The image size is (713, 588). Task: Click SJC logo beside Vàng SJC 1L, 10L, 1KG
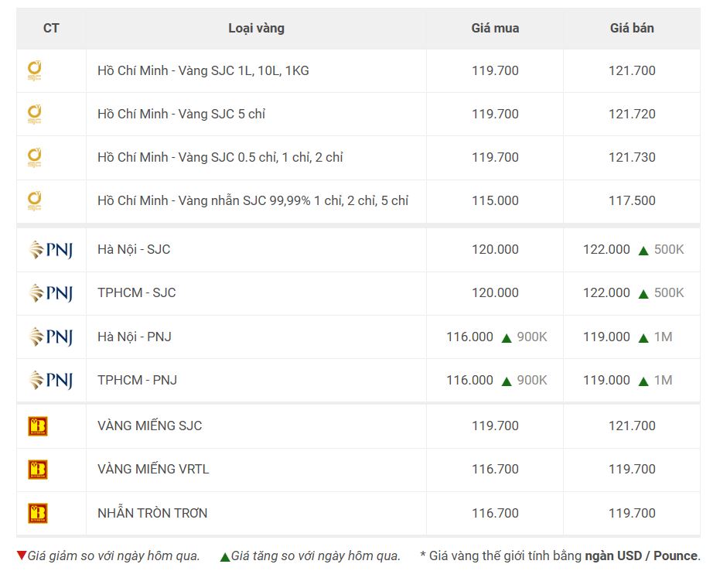click(x=35, y=70)
